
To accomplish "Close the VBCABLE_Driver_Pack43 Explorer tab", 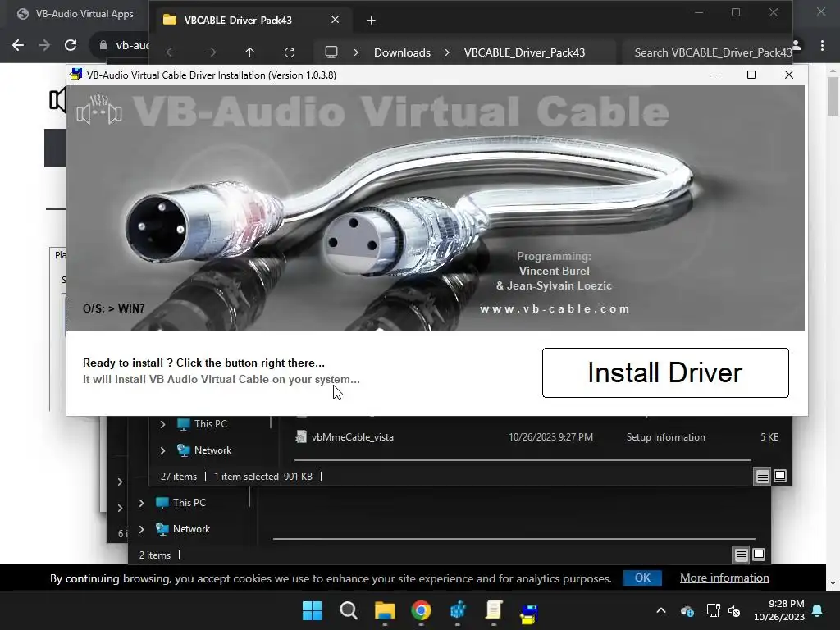I will tap(336, 20).
